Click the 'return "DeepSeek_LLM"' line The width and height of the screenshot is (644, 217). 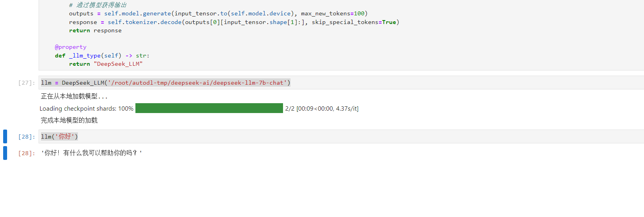point(105,64)
